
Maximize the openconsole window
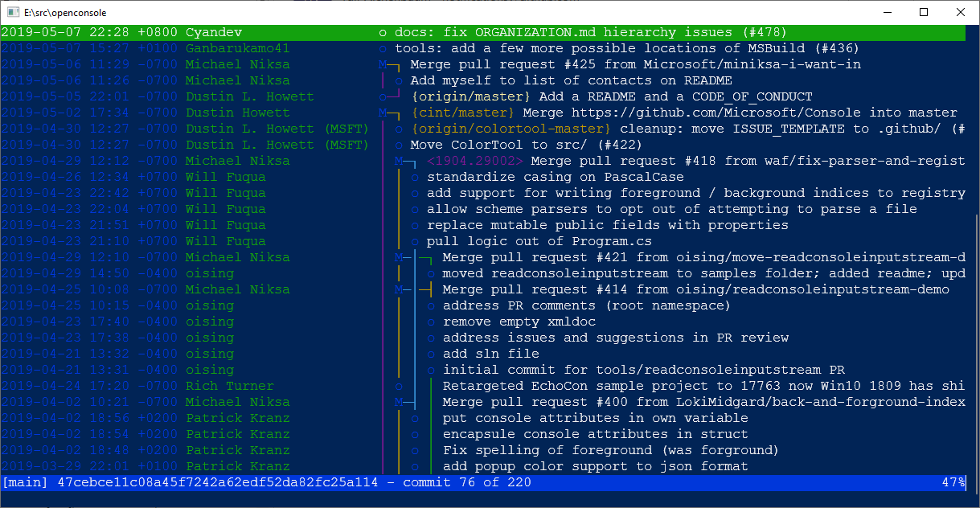[x=925, y=13]
